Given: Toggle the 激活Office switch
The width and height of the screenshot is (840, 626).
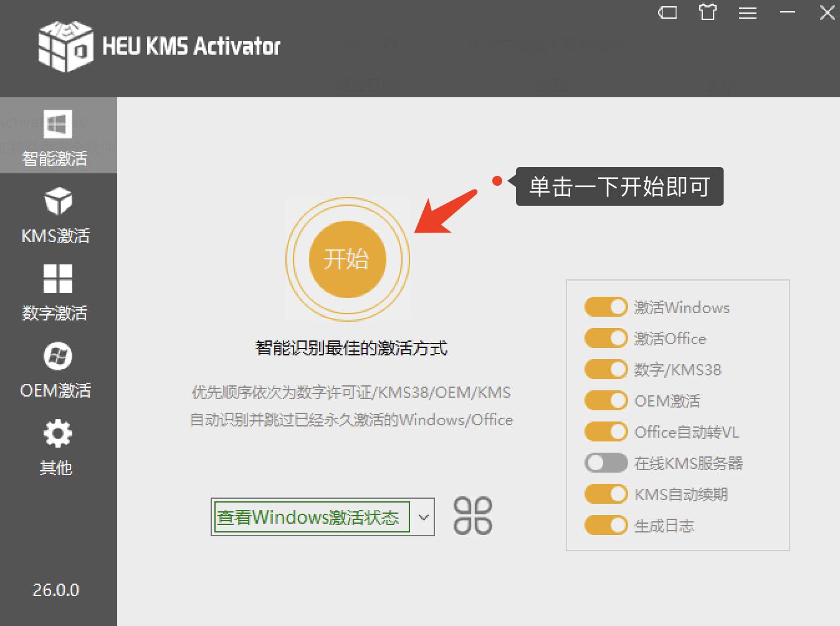Looking at the screenshot, I should pyautogui.click(x=606, y=339).
